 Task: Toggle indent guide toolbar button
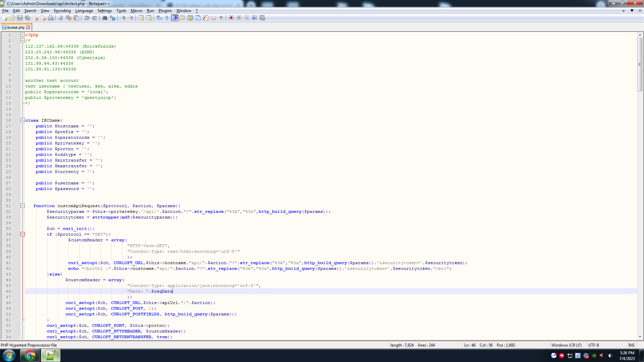pos(175,18)
